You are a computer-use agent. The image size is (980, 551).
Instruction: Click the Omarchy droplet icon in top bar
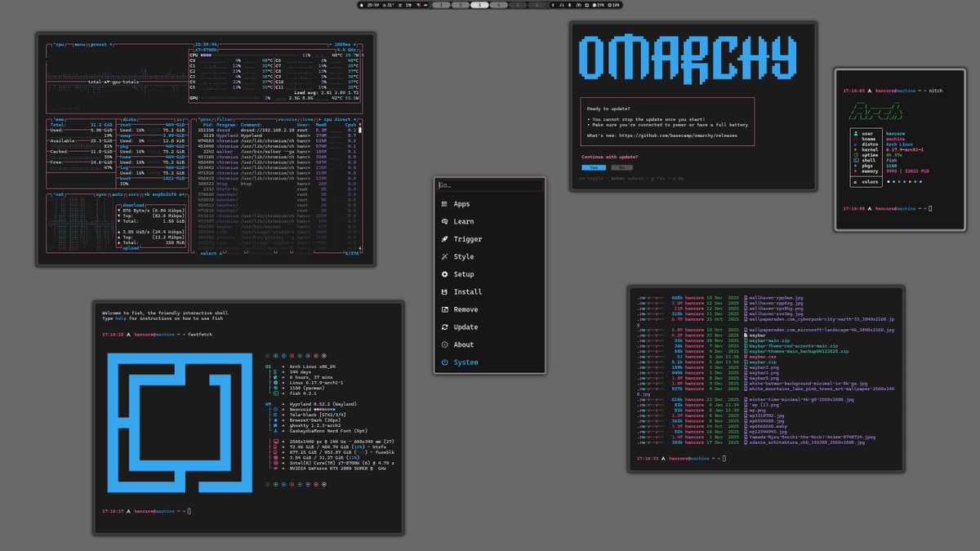click(x=362, y=5)
